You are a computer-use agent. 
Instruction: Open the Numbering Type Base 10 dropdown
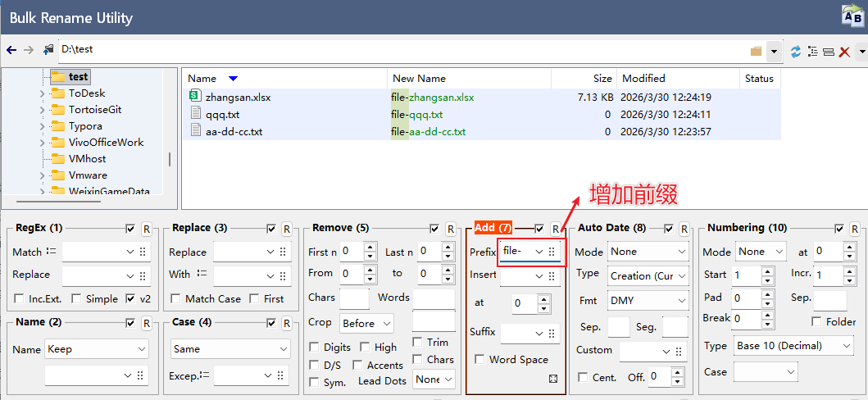[793, 346]
